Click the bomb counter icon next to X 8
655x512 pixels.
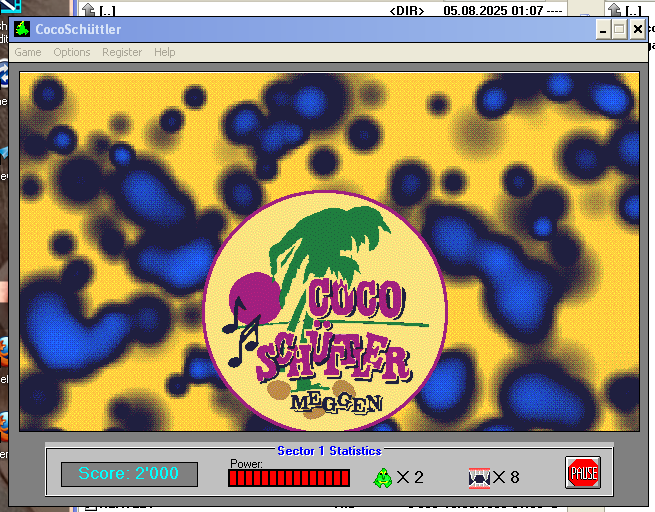[479, 478]
